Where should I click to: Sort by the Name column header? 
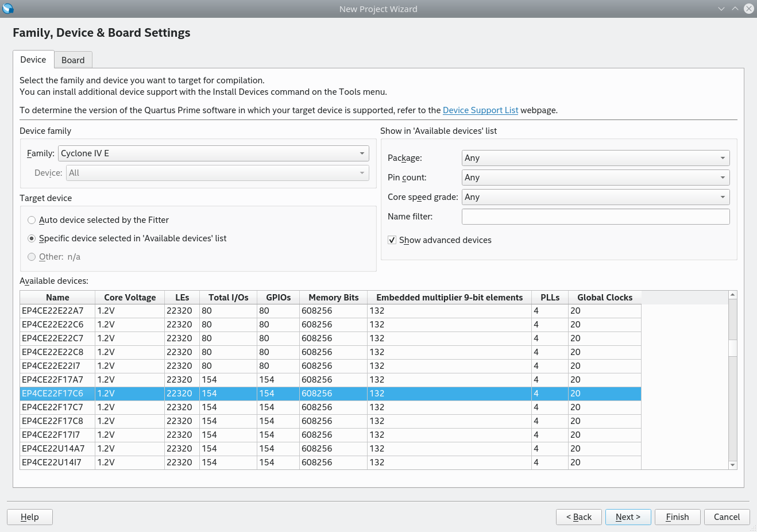[x=57, y=298]
